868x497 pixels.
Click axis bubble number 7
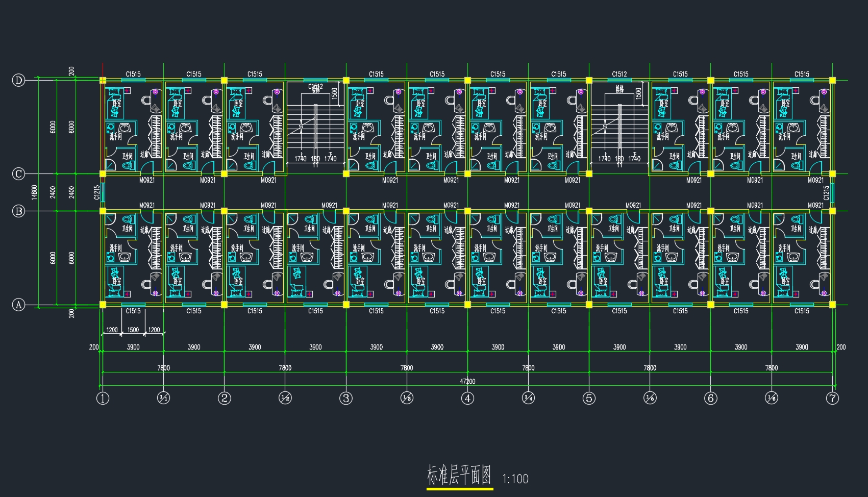click(x=833, y=399)
